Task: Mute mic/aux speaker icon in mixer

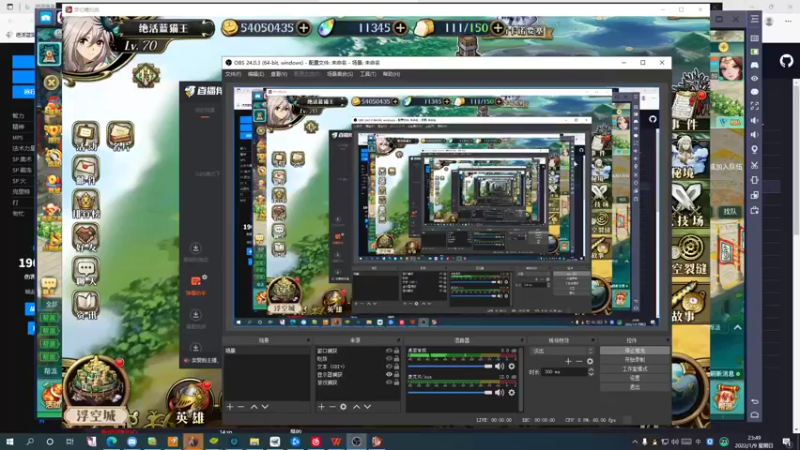Action: click(499, 392)
